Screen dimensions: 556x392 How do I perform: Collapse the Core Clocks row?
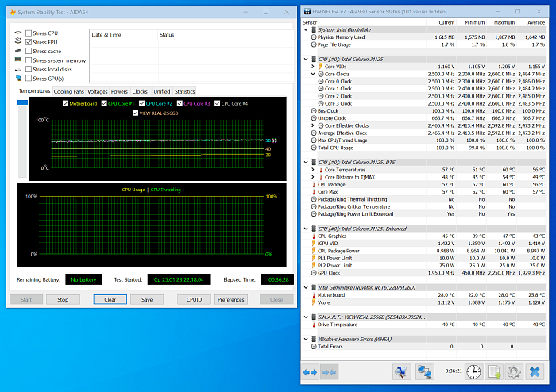[x=313, y=74]
